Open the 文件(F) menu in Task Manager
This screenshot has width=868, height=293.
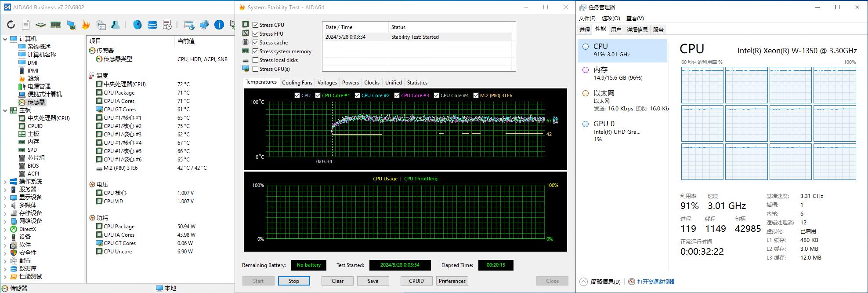tap(587, 18)
